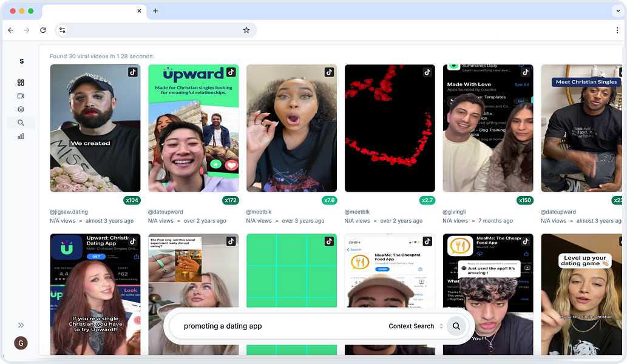Open the browser three-dot menu
The image size is (627, 364).
pos(617,30)
